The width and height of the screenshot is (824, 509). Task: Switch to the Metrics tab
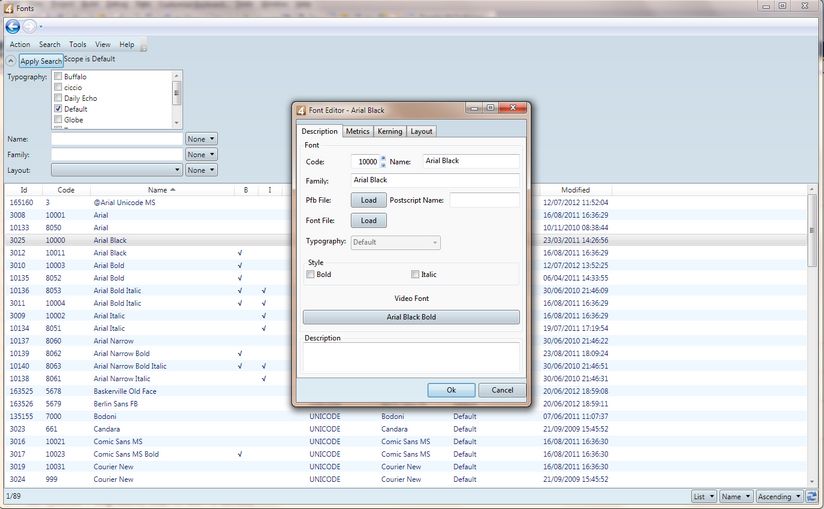coord(358,131)
